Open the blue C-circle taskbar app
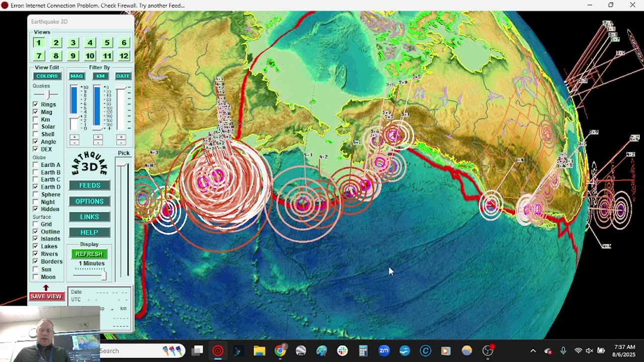 tap(425, 350)
